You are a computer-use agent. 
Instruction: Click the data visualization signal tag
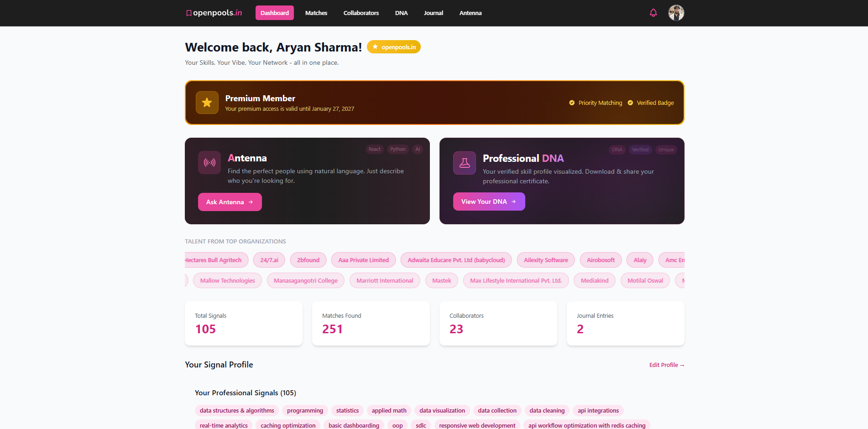[442, 411]
